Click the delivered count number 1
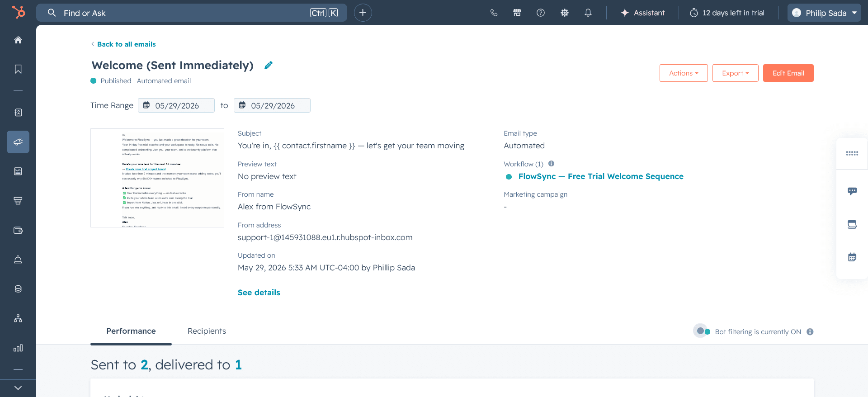This screenshot has width=868, height=397. click(238, 365)
